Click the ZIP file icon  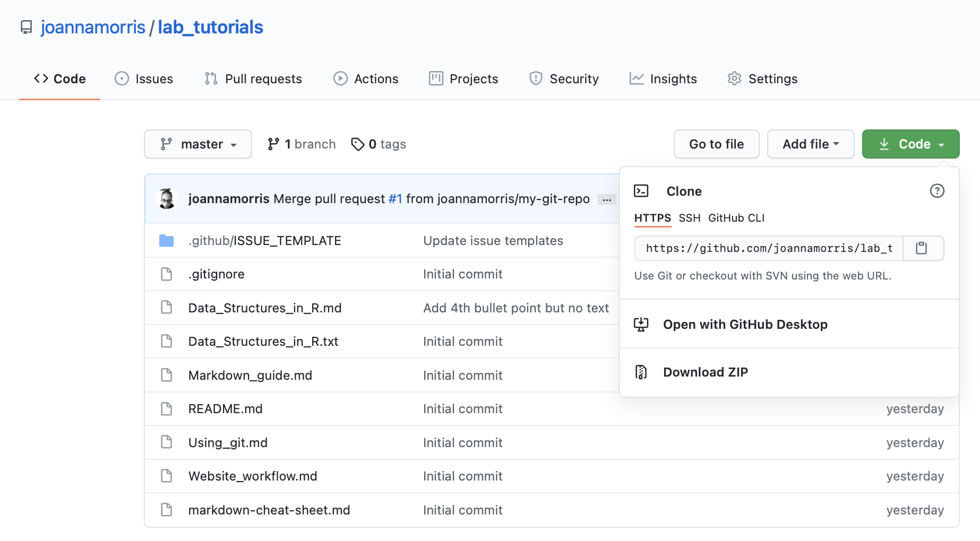pos(641,372)
